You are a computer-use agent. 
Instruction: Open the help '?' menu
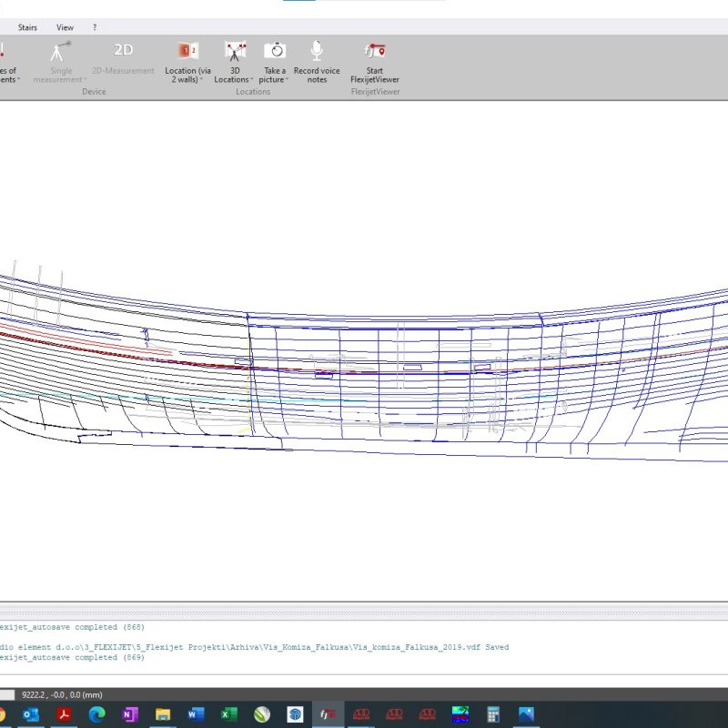95,27
